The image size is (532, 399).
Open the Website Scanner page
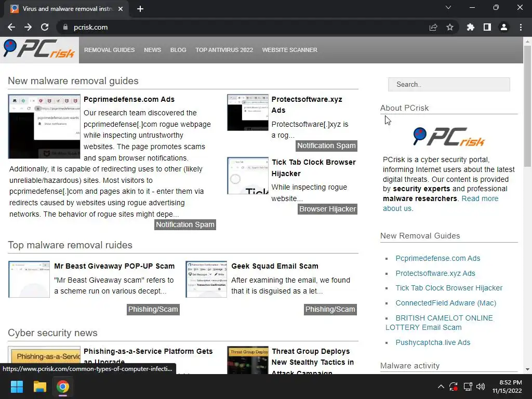pyautogui.click(x=289, y=50)
